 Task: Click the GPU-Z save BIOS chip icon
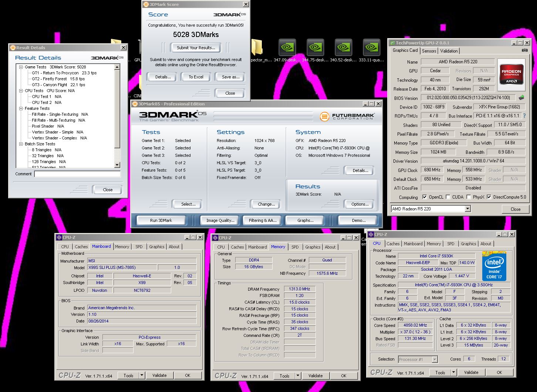coord(521,98)
